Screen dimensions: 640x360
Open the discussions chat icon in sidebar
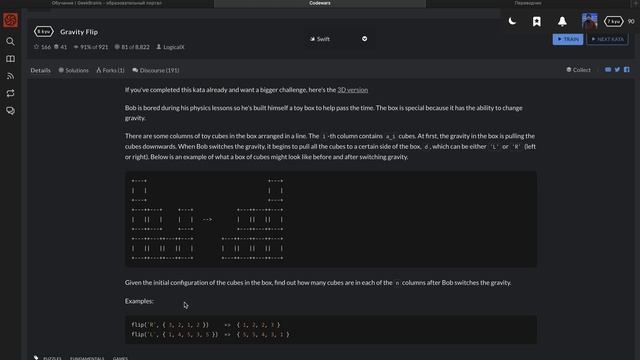tap(10, 111)
